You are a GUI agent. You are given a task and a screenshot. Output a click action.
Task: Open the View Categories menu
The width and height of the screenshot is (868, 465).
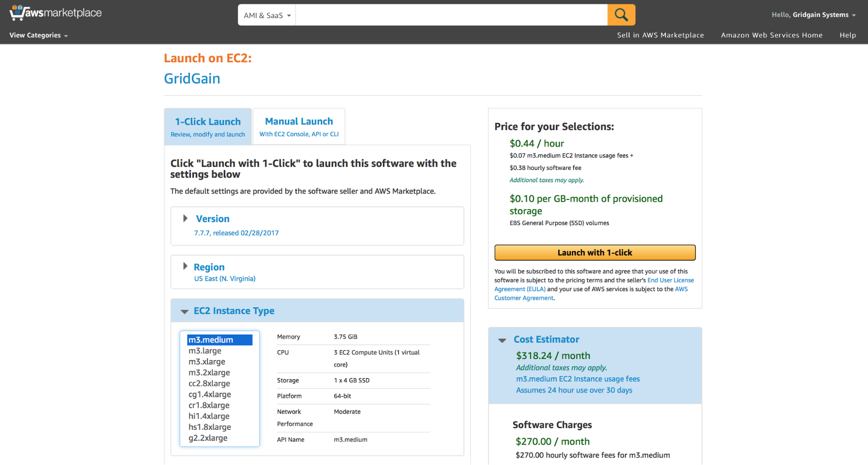click(x=39, y=35)
